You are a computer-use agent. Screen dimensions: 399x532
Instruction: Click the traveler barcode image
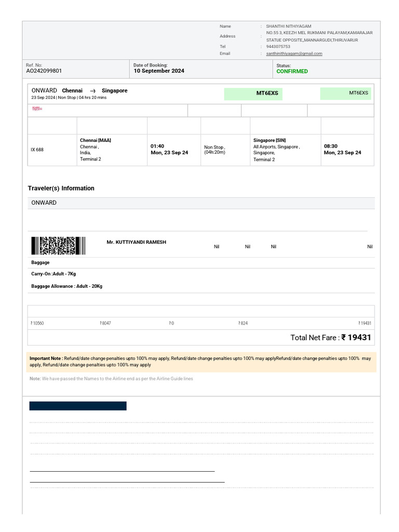[x=58, y=246]
